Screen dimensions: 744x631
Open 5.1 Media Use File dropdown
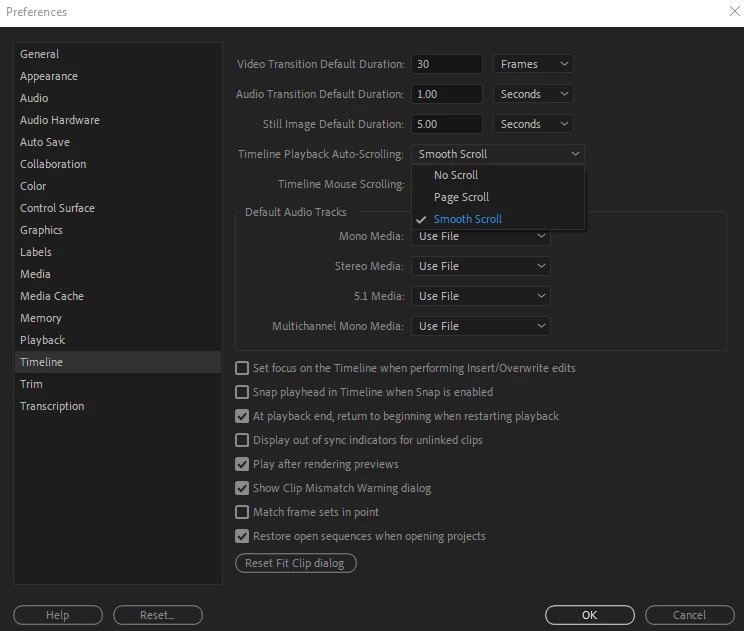481,296
